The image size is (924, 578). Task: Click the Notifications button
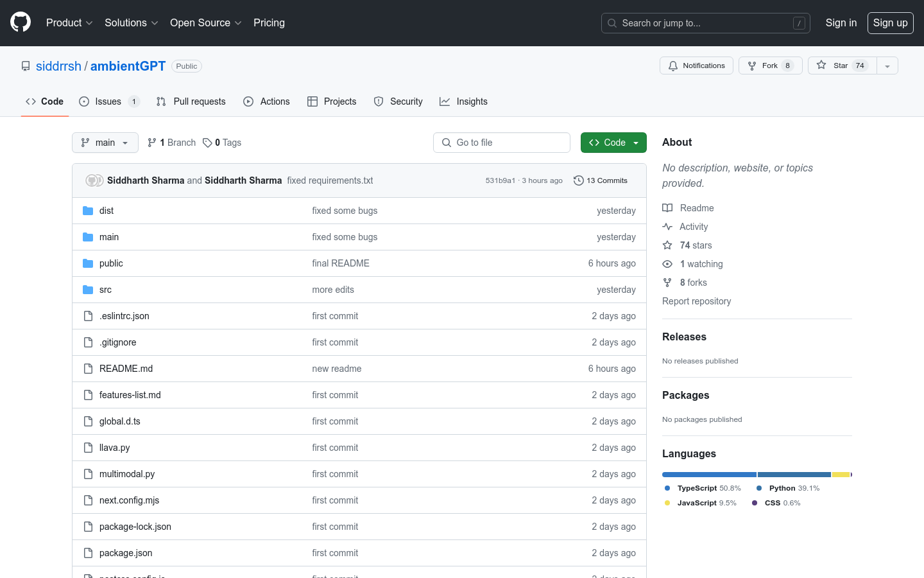696,66
